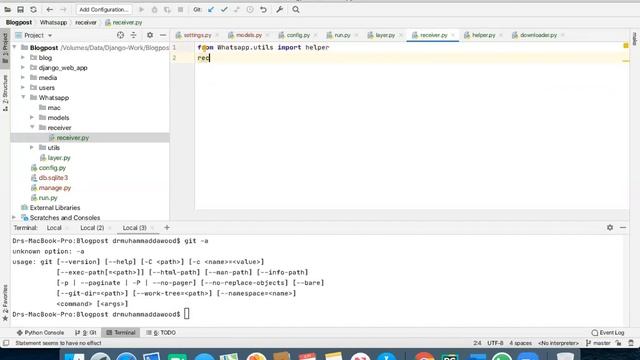Viewport: 640px width, 360px height.
Task: Switch to settings.py editor tab
Action: (x=197, y=35)
